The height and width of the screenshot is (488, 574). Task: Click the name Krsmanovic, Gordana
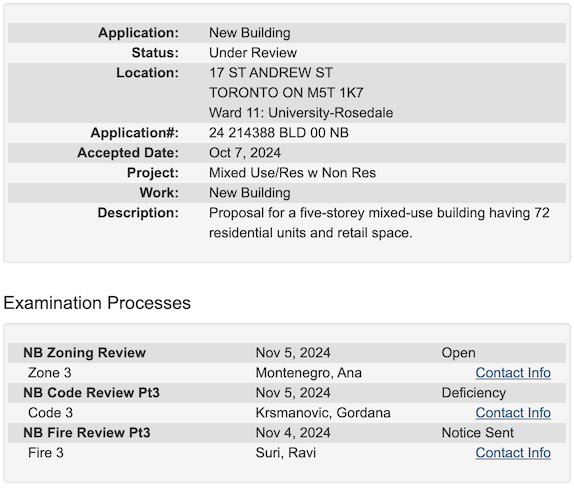[323, 413]
